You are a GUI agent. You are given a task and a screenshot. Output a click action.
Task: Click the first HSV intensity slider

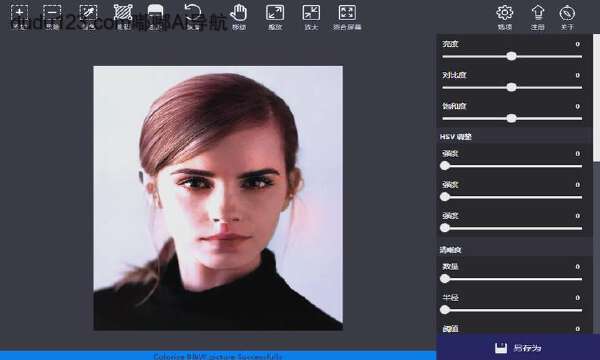[512, 166]
